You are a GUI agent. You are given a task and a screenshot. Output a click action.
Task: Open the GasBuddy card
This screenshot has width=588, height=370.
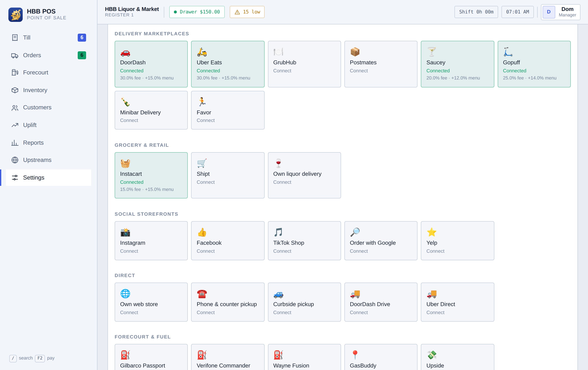381,357
